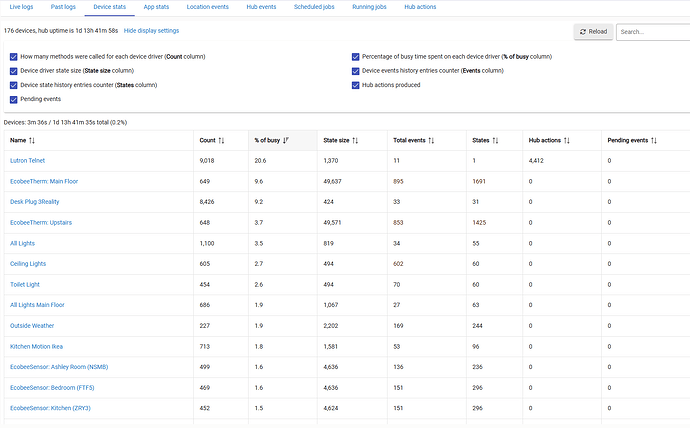
Task: Switch to the Live logs tab
Action: tap(22, 7)
